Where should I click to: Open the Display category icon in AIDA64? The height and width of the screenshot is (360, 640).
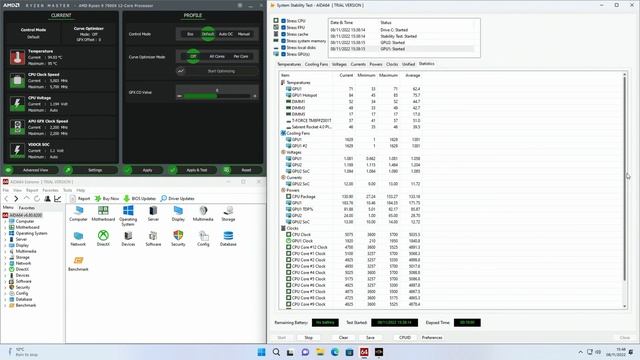178,211
